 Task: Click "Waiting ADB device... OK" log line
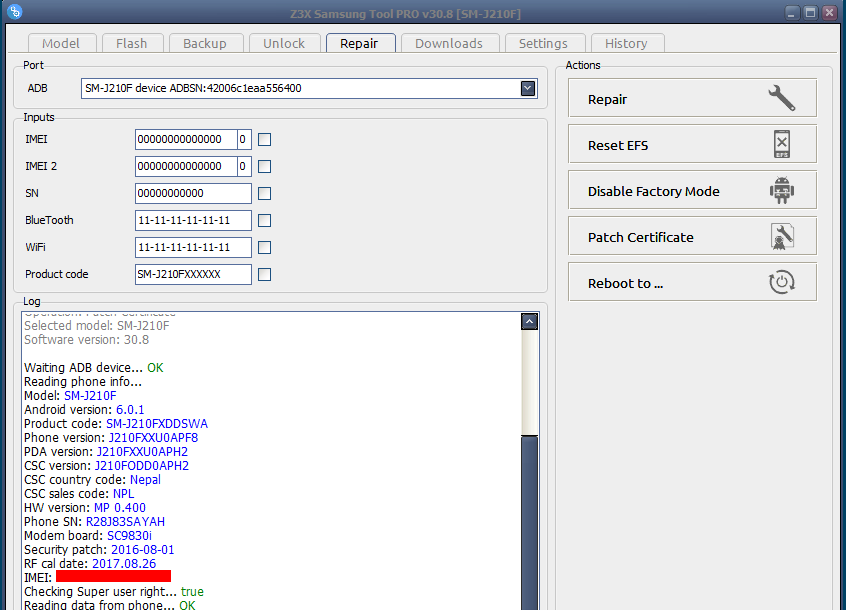point(94,368)
